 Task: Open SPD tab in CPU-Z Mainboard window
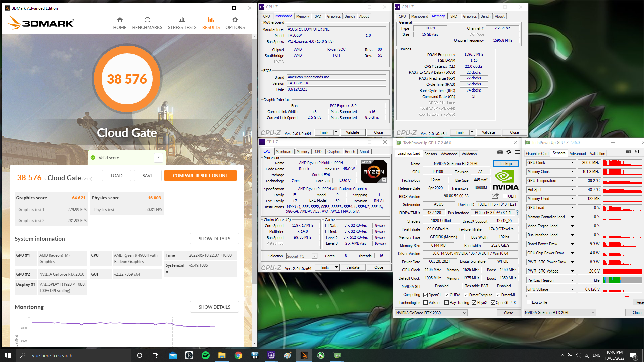point(318,16)
